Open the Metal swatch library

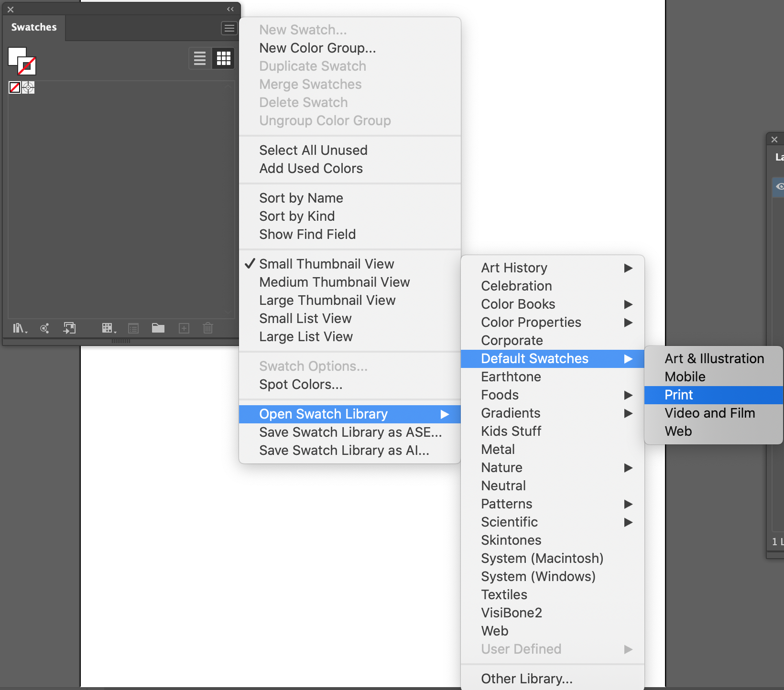tap(553, 449)
